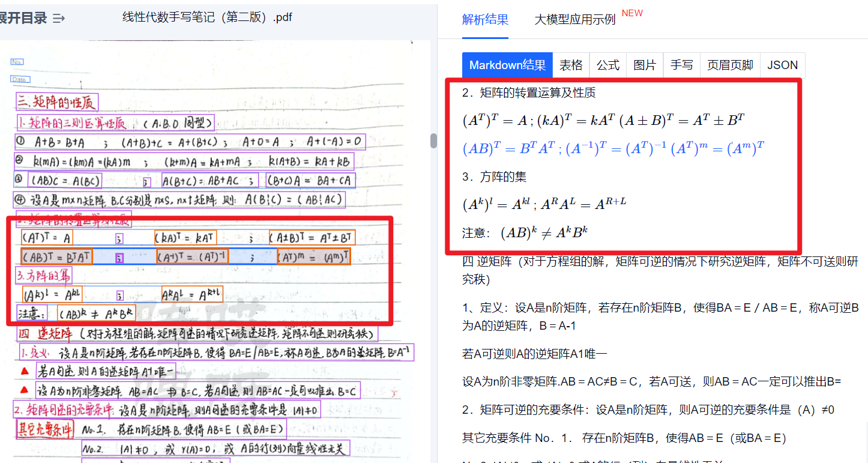Select handwritten box (A^k)^l = A^kl in PDF
Image resolution: width=868 pixels, height=463 pixels.
point(53,294)
